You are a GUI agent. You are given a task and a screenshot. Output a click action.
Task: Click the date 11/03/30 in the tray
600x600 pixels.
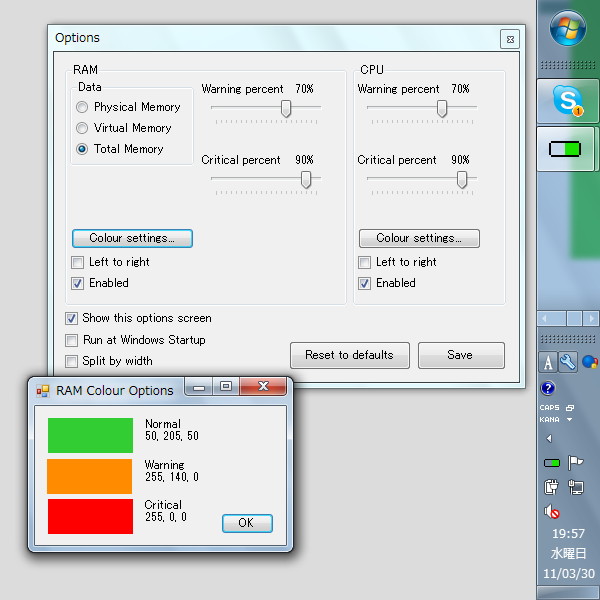[569, 574]
